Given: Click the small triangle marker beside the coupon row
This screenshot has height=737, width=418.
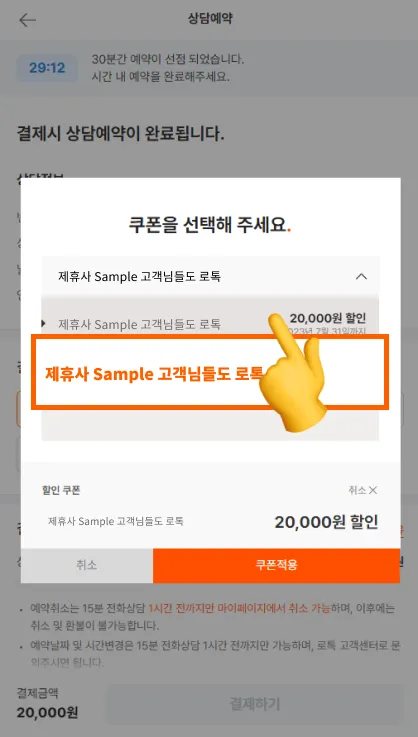Looking at the screenshot, I should 43,323.
